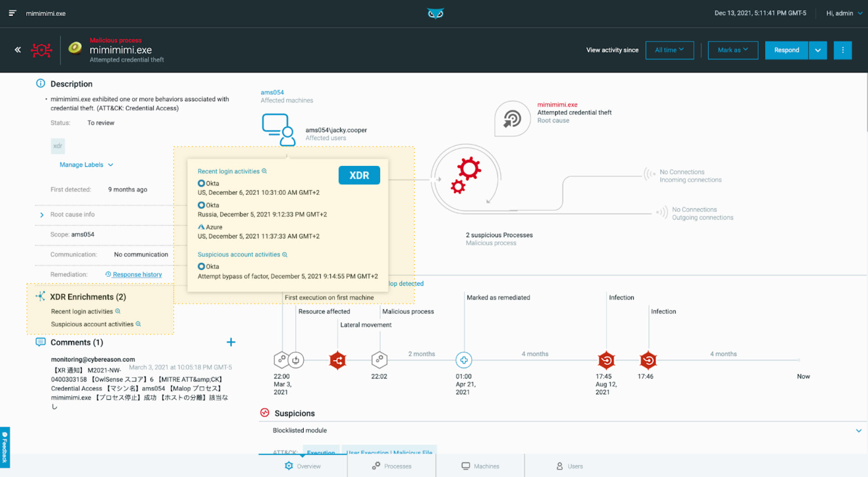Click the 'Attempt bypass of factor' activity entry
Screen dimensions: 868x477
[288, 276]
